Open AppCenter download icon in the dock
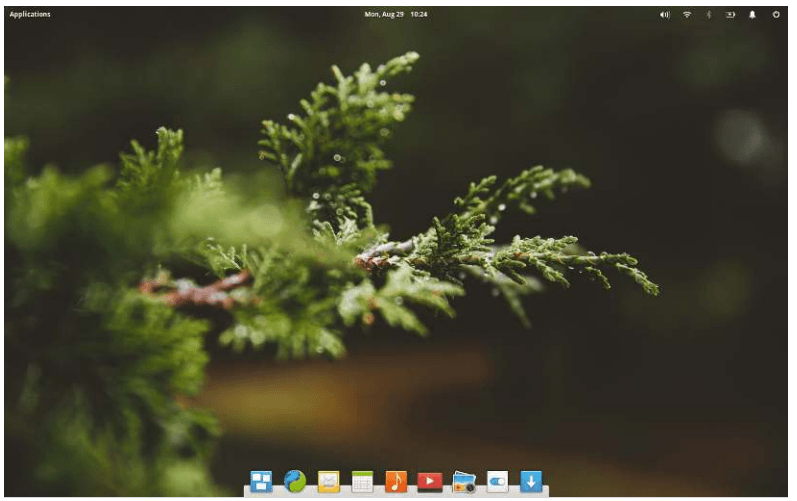Viewport: 797px width, 501px height. [531, 481]
